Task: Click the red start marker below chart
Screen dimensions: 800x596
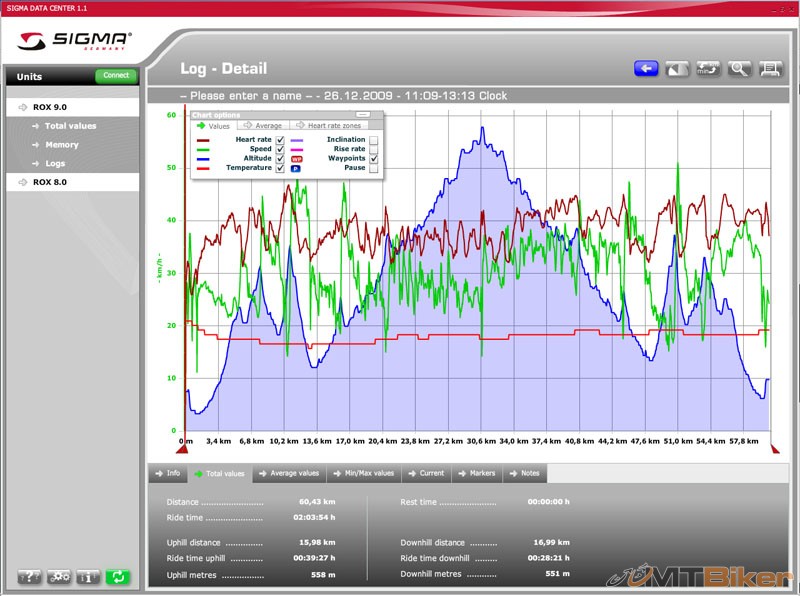Action: 186,449
